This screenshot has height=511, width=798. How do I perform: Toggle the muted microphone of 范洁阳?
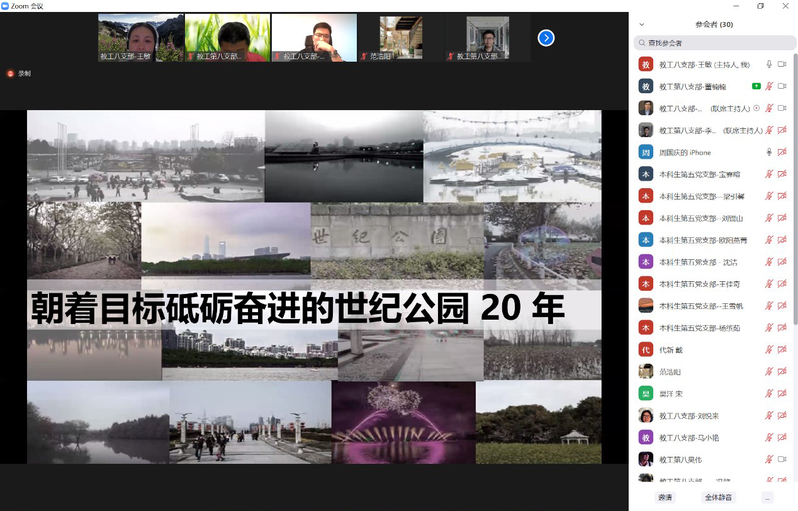(768, 371)
